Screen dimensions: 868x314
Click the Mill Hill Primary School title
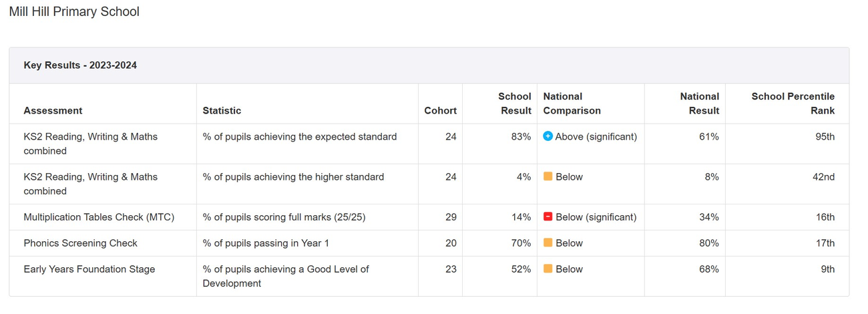point(74,12)
